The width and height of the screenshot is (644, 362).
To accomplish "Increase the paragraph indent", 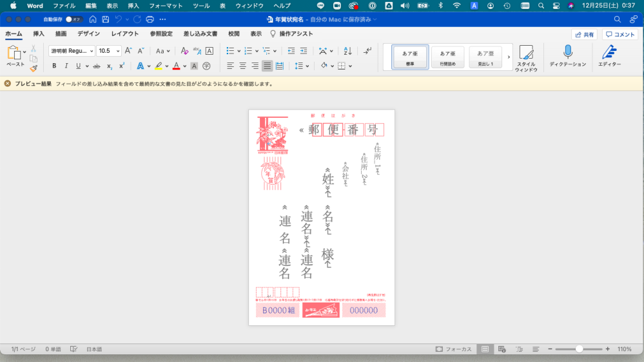I will (x=304, y=51).
